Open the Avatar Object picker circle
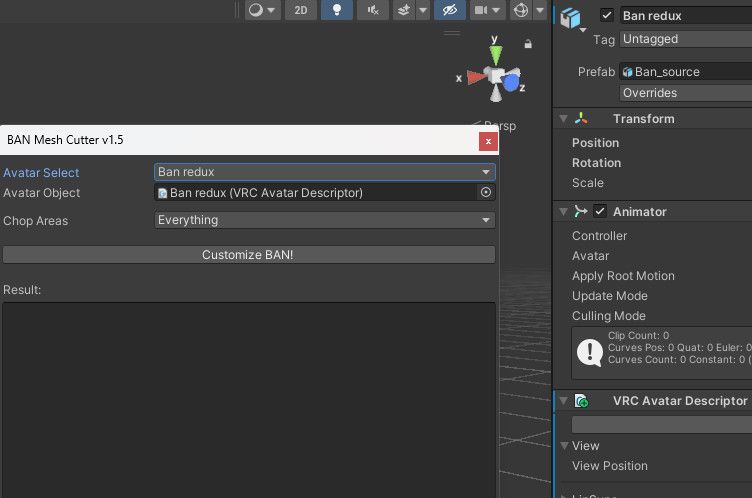Image resolution: width=752 pixels, height=498 pixels. [486, 192]
